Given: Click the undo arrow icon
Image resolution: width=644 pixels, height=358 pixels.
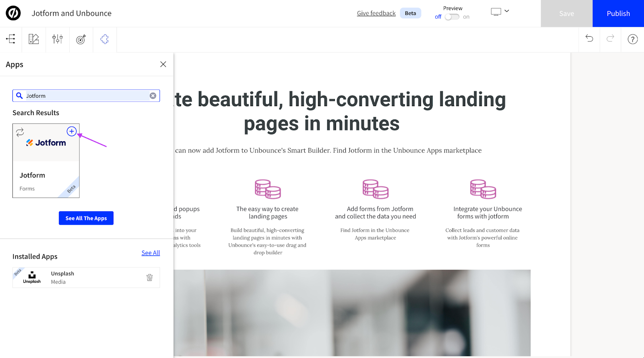Looking at the screenshot, I should coord(589,39).
